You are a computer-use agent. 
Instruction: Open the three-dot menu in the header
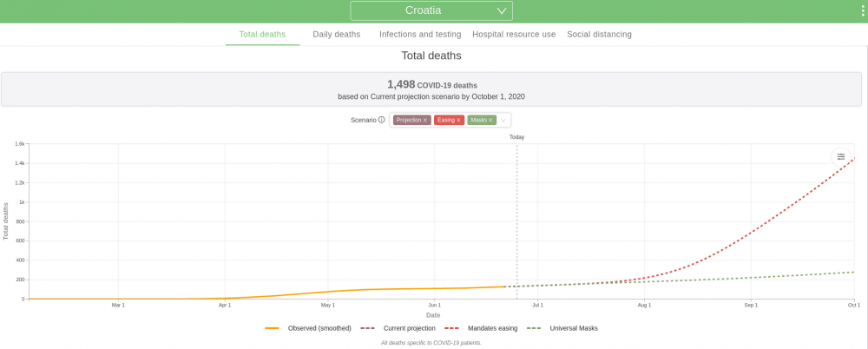[863, 10]
